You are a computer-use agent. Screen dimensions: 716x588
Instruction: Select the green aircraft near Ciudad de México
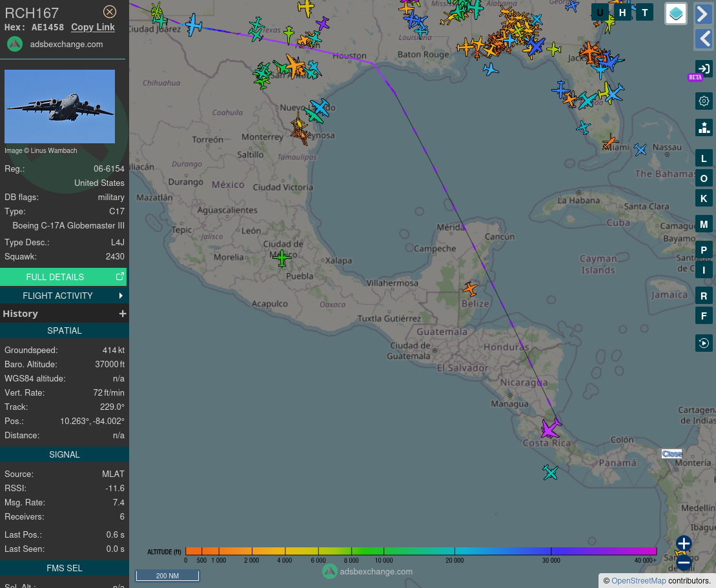tap(281, 258)
